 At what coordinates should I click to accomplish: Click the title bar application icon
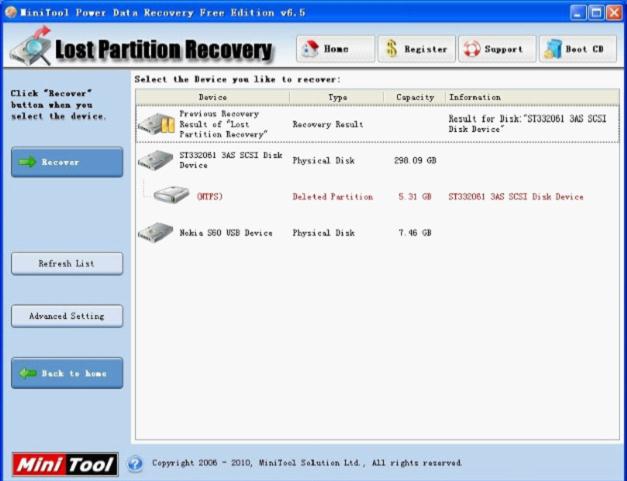click(x=11, y=12)
